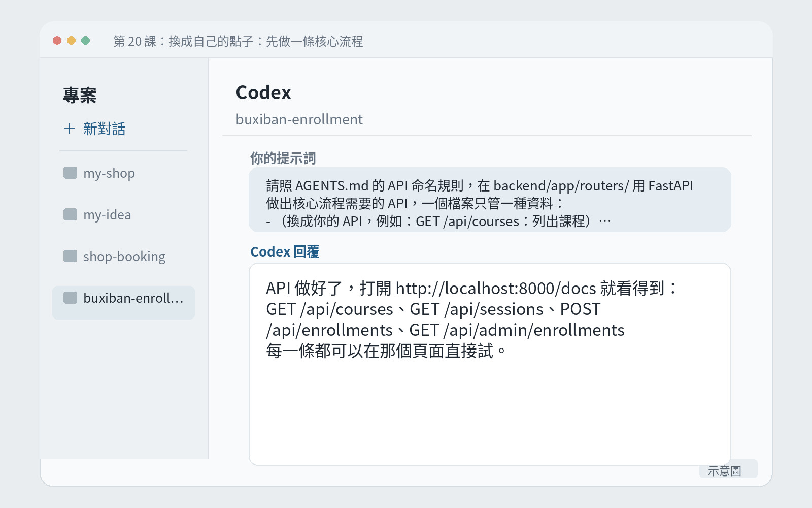
Task: Click the folder icon next to my-idea
Action: click(x=70, y=214)
